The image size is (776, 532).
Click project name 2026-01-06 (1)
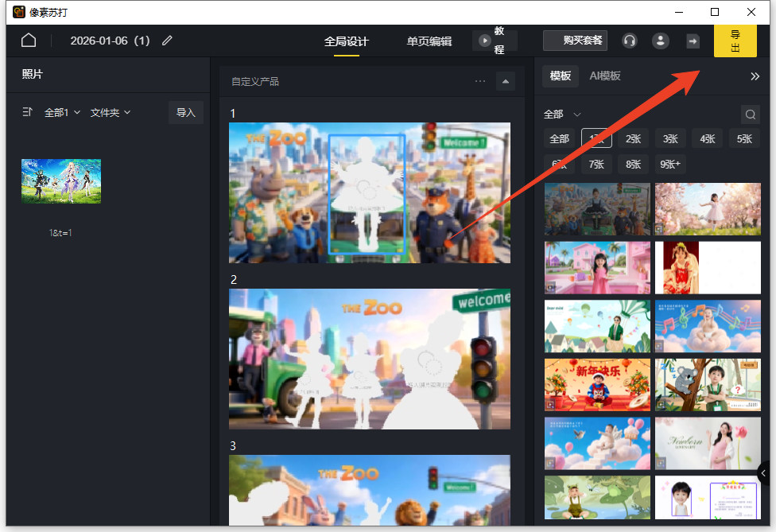click(110, 41)
